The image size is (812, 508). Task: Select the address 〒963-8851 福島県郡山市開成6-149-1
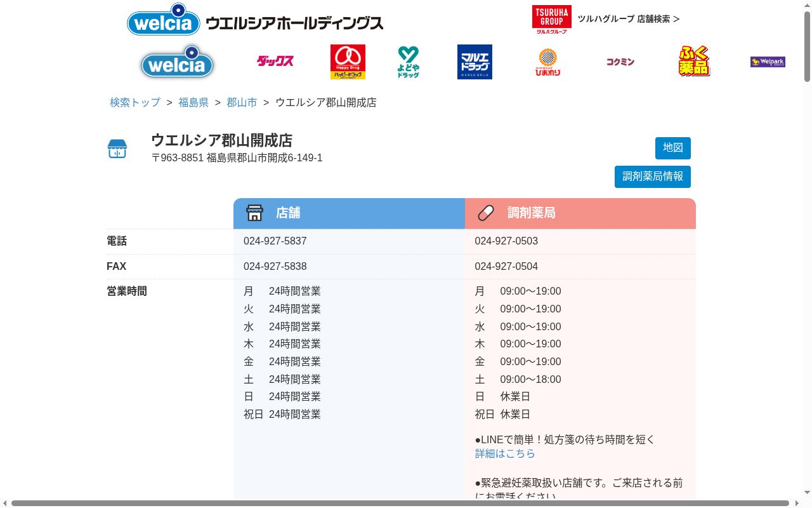pyautogui.click(x=237, y=158)
